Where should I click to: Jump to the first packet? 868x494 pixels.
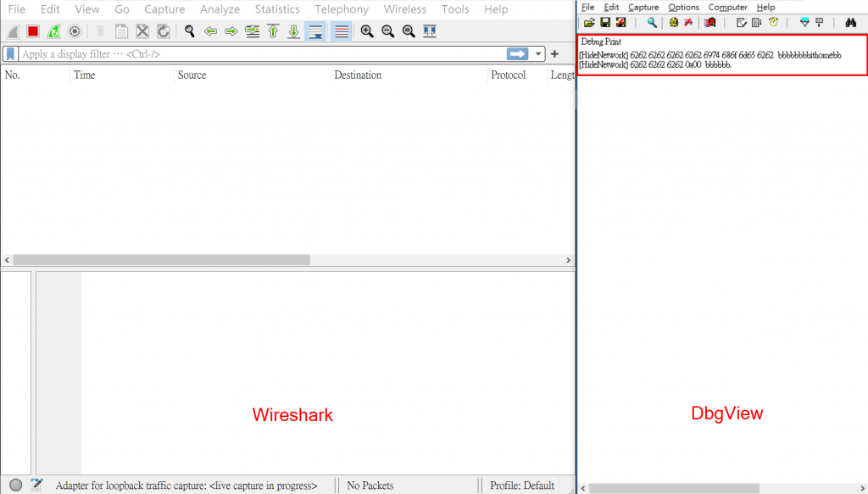click(273, 31)
